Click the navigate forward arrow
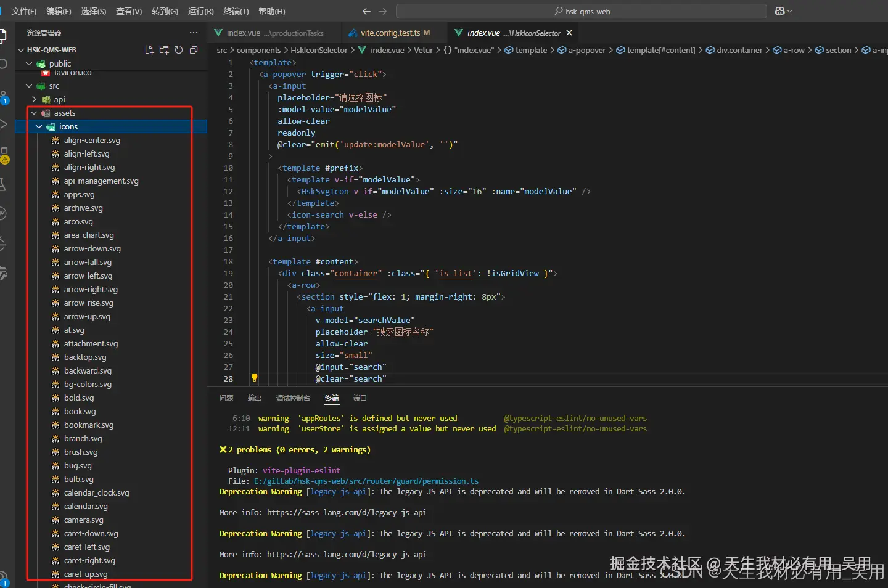Viewport: 888px width, 588px height. (382, 10)
